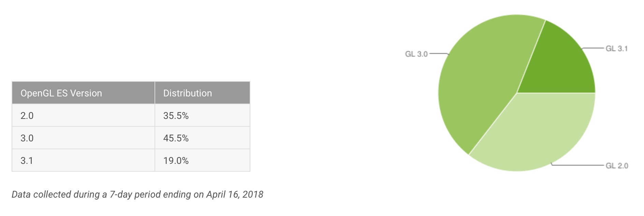Click the 19.0% distribution cell
This screenshot has height=216, width=644.
pyautogui.click(x=202, y=160)
